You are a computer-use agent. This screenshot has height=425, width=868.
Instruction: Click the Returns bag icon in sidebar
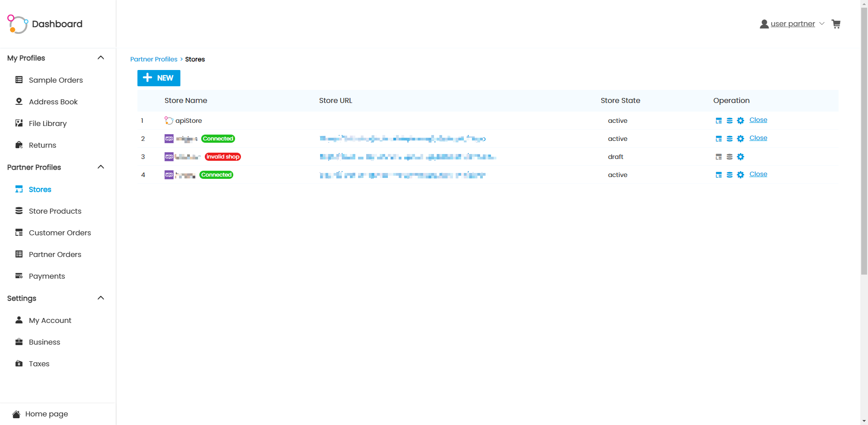click(19, 145)
